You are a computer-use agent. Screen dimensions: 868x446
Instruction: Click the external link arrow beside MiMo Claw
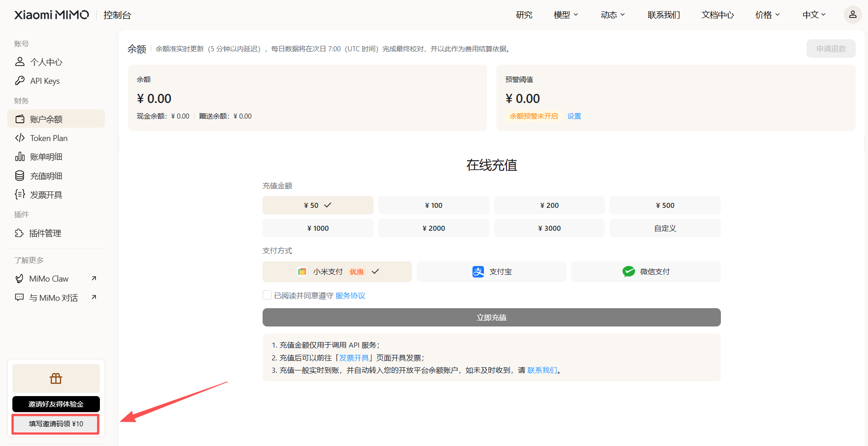point(94,278)
